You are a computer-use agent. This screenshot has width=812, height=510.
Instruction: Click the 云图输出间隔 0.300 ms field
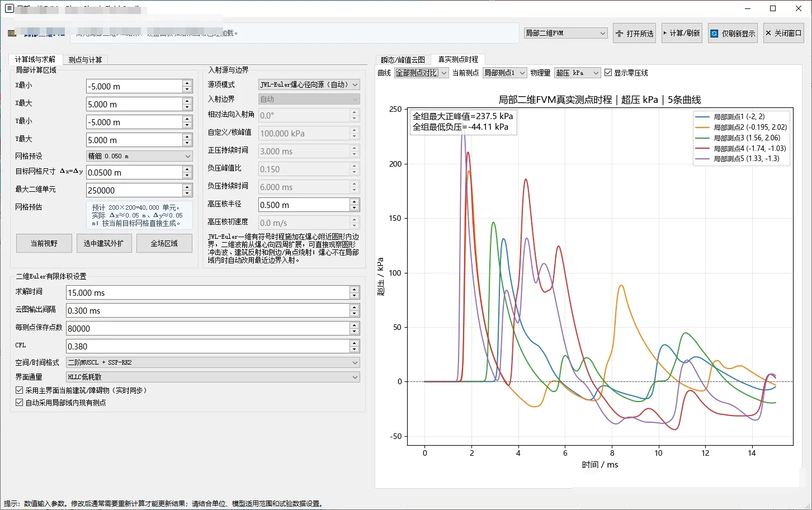click(207, 310)
